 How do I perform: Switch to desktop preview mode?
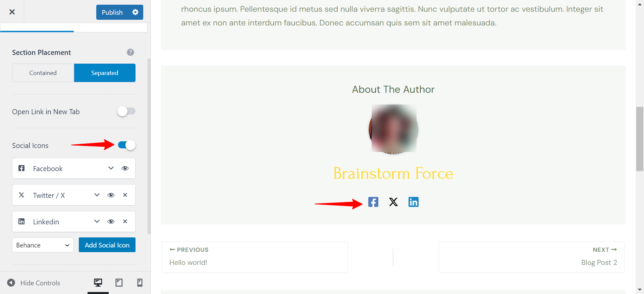pyautogui.click(x=98, y=283)
